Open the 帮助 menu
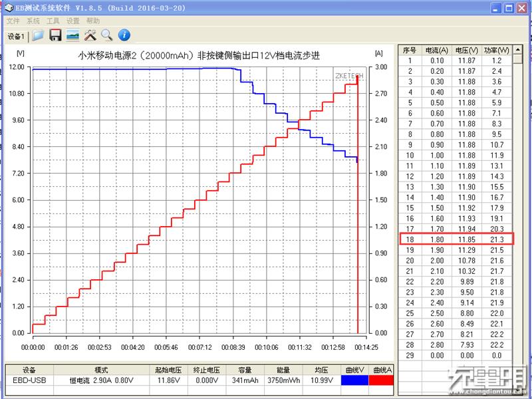 click(93, 21)
